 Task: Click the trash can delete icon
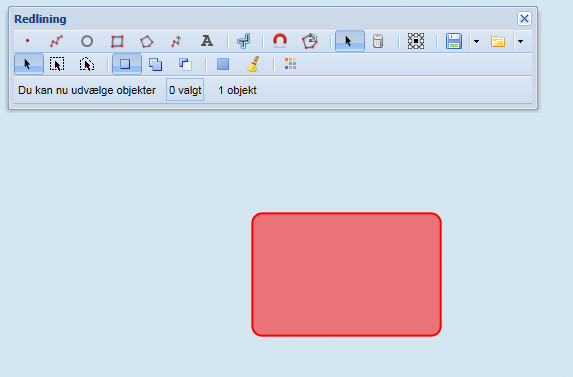(x=378, y=41)
